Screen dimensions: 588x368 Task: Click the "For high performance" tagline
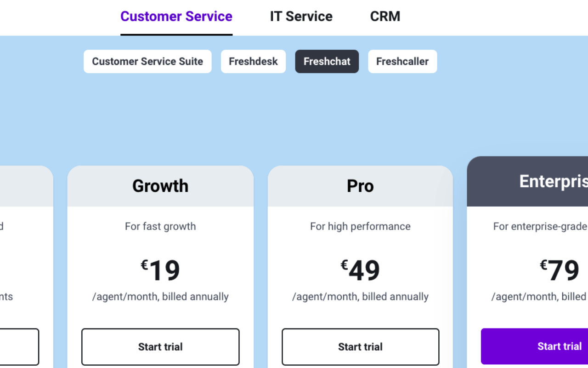pyautogui.click(x=360, y=226)
